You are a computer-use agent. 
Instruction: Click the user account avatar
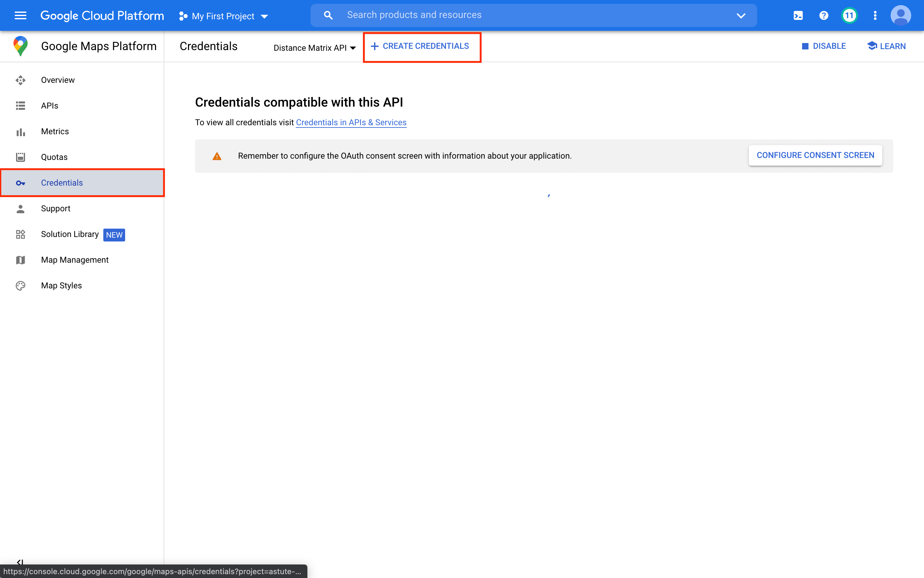(x=900, y=16)
